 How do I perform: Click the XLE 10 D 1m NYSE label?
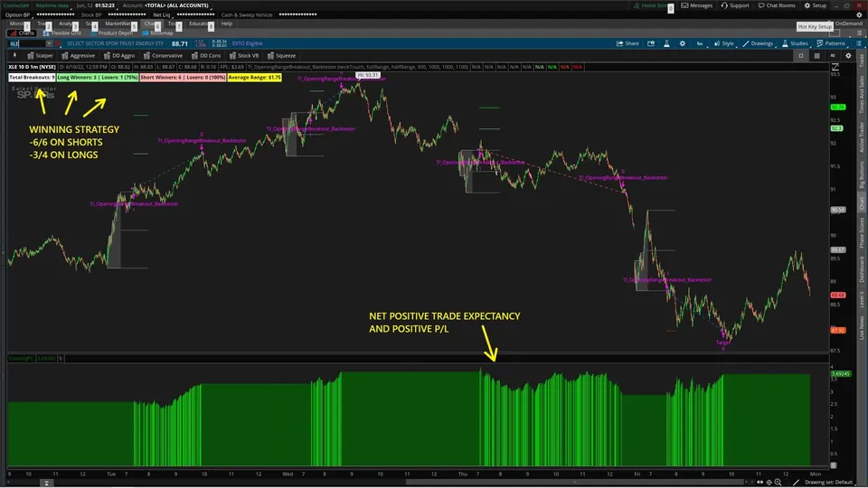[x=33, y=67]
